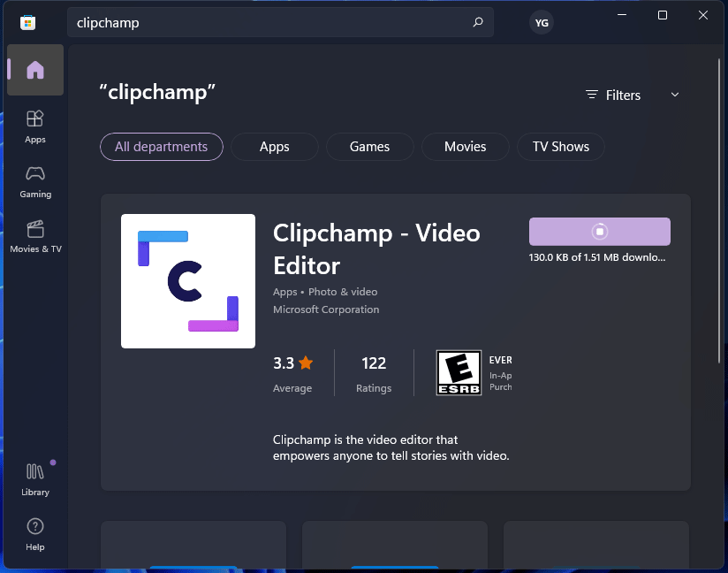Select the All departments filter
The height and width of the screenshot is (573, 728).
(x=161, y=147)
